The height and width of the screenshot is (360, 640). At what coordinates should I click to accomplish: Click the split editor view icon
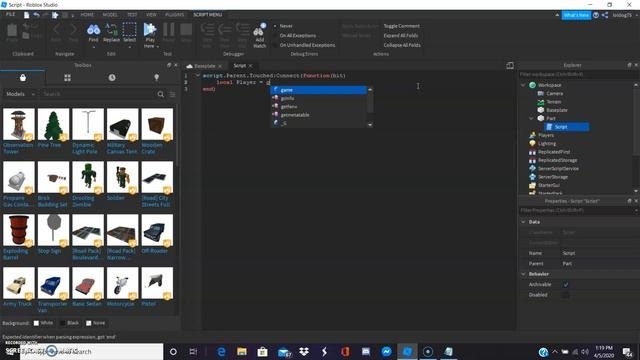coord(510,66)
